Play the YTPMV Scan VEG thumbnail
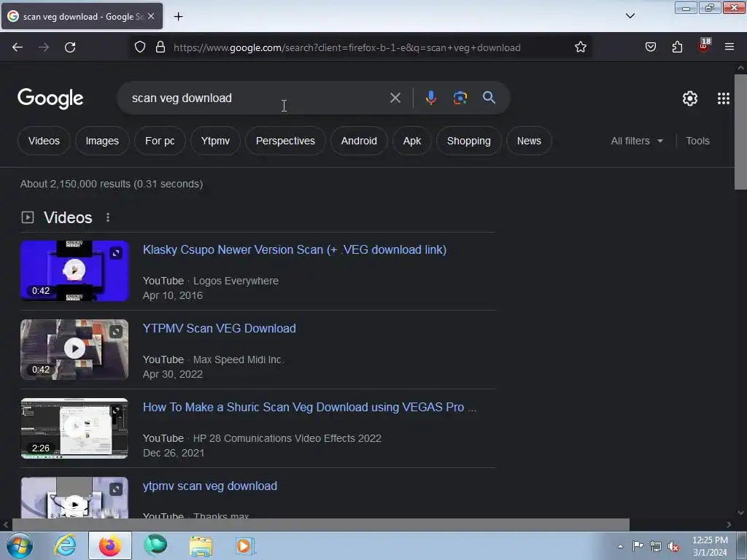The width and height of the screenshot is (747, 560). (74, 349)
